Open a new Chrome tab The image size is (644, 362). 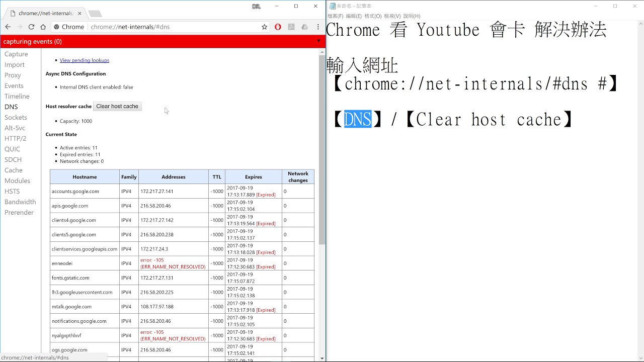[95, 14]
